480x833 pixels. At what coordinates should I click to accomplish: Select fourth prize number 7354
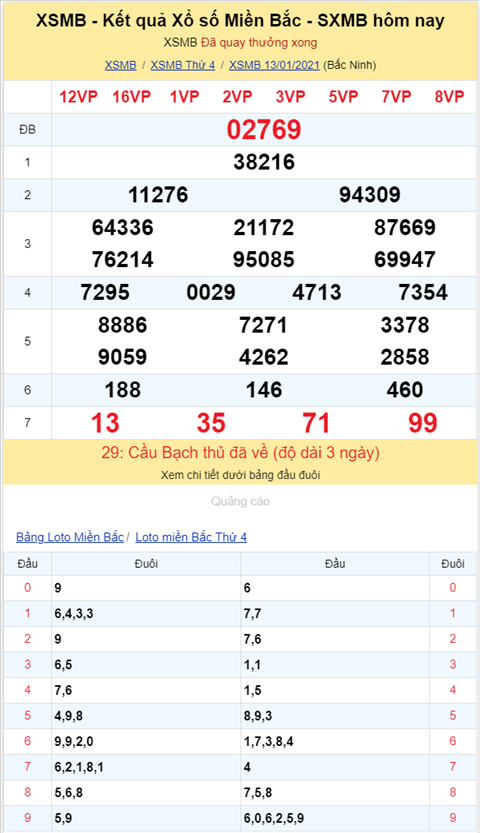(423, 292)
